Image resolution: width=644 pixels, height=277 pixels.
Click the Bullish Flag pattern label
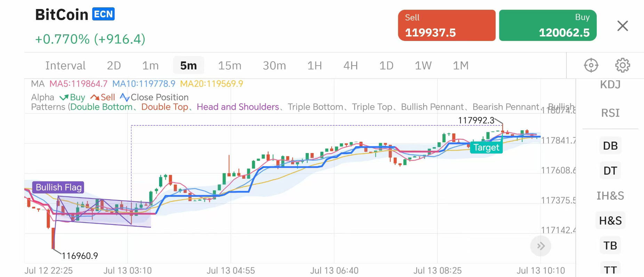(x=58, y=187)
